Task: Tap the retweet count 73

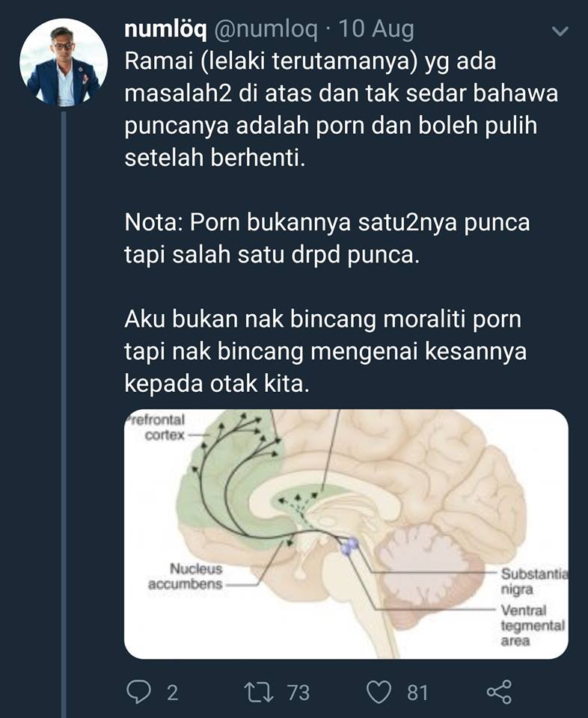Action: click(298, 693)
